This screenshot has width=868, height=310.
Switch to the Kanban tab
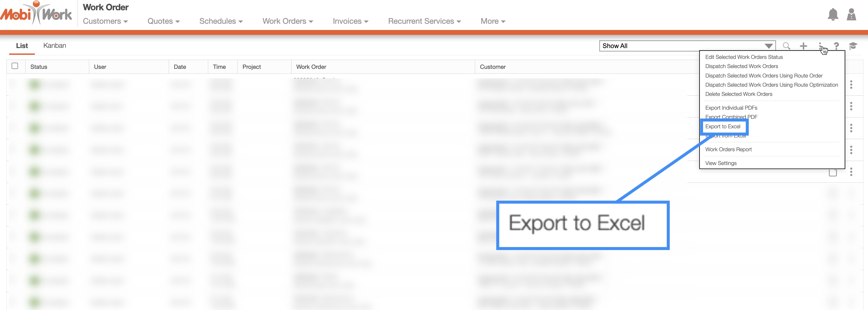(55, 46)
